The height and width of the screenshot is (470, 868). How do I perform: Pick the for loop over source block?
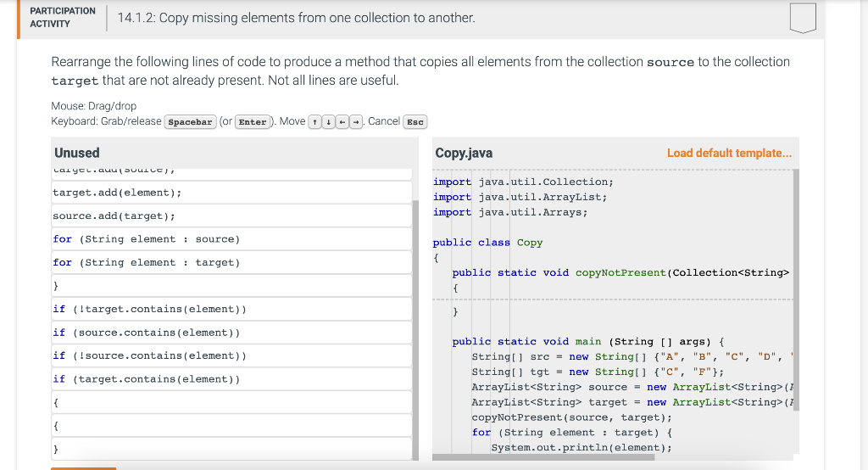point(146,239)
